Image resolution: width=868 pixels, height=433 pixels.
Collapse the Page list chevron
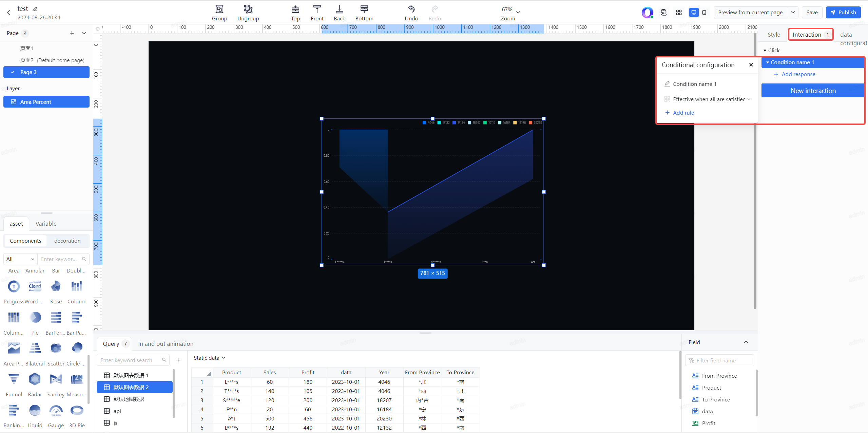pos(84,33)
